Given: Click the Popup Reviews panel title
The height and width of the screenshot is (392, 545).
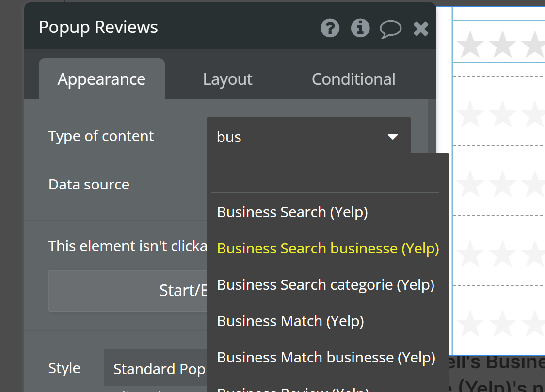Looking at the screenshot, I should click(98, 27).
